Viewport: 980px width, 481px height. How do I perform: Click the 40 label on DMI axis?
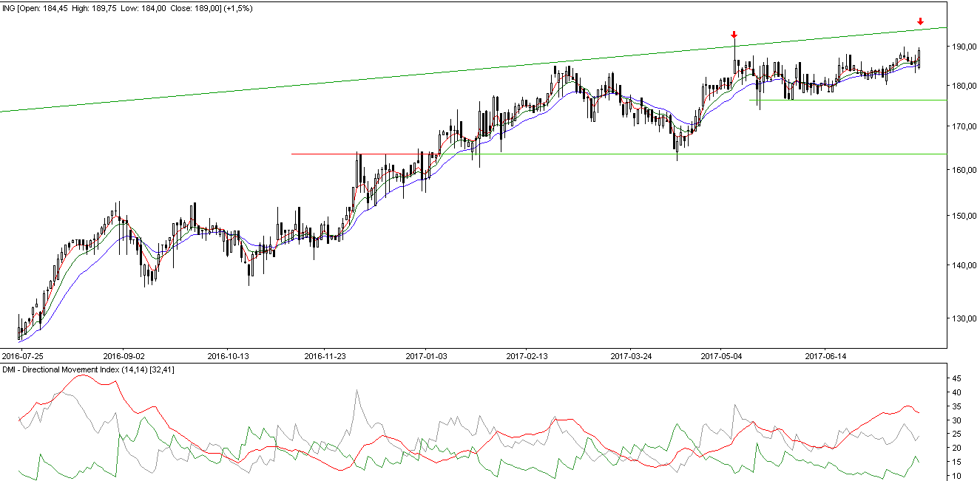pyautogui.click(x=956, y=392)
